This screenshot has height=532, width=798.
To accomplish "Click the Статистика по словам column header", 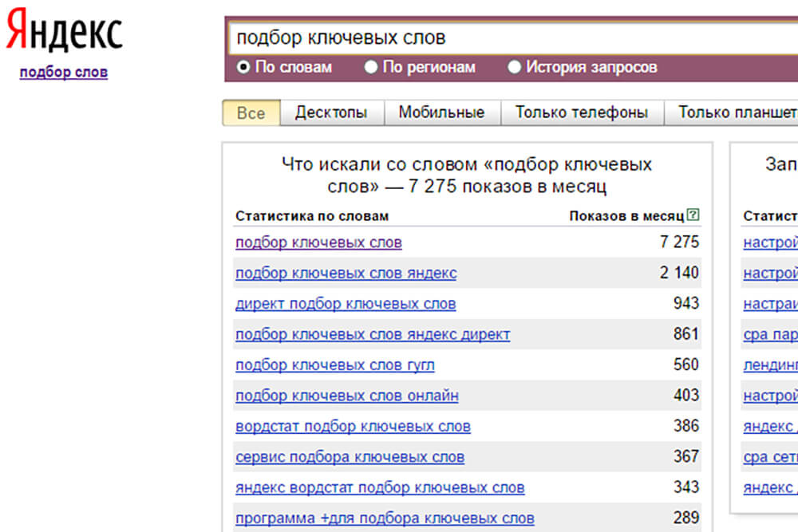I will pyautogui.click(x=312, y=216).
